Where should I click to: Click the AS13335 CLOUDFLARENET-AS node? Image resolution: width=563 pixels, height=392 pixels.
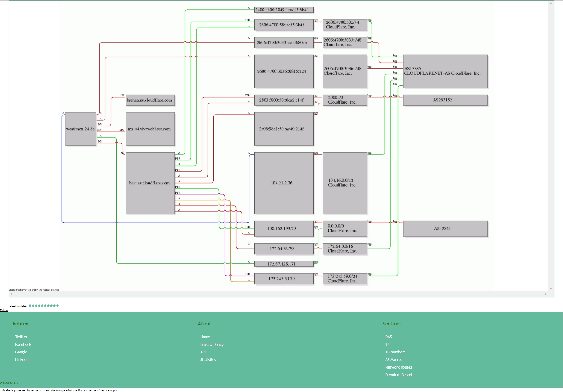[x=445, y=71]
